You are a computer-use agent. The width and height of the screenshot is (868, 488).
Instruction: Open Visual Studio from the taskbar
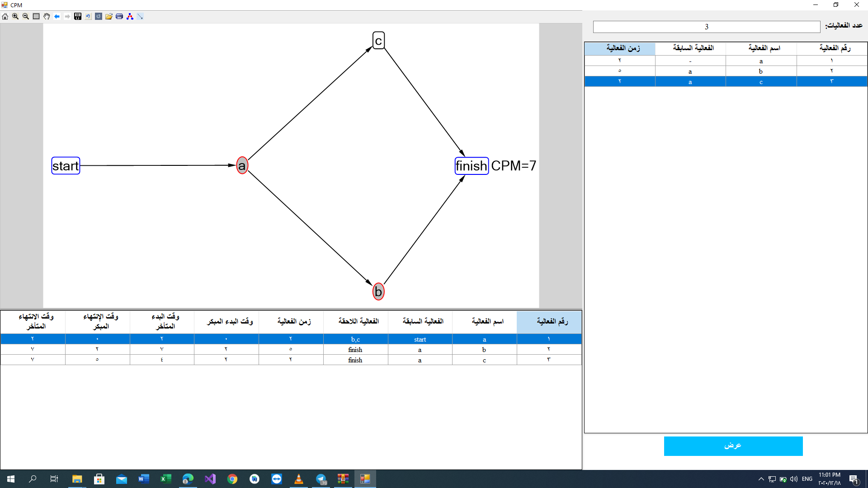tap(210, 479)
